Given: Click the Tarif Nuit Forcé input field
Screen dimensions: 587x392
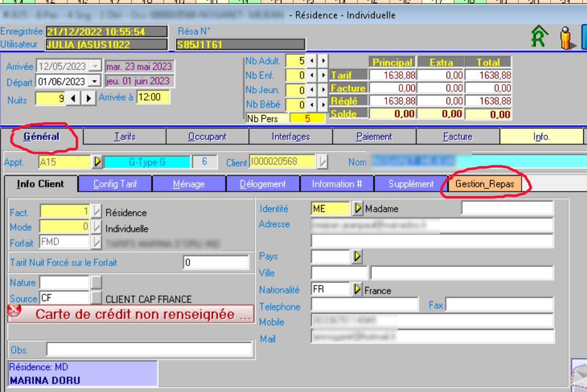Looking at the screenshot, I should [216, 262].
